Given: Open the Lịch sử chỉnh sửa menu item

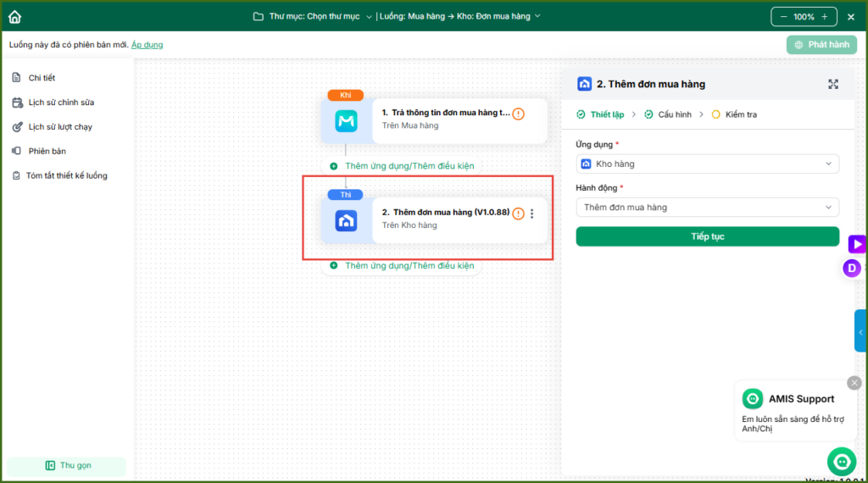Looking at the screenshot, I should coord(60,103).
